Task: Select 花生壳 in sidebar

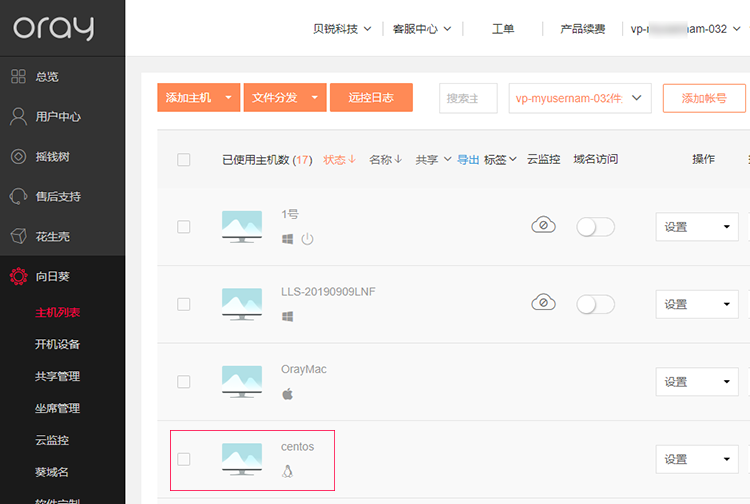Action: [52, 237]
